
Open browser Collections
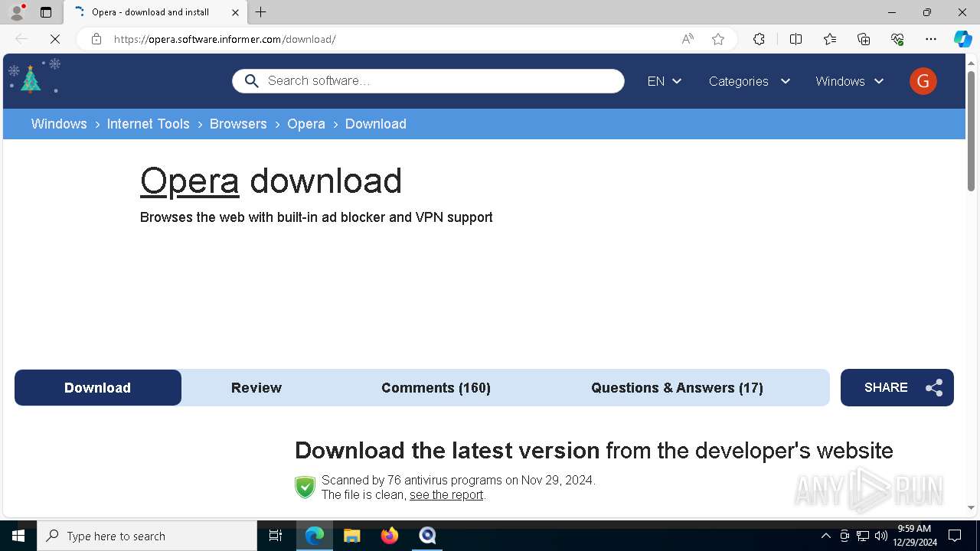[x=864, y=39]
